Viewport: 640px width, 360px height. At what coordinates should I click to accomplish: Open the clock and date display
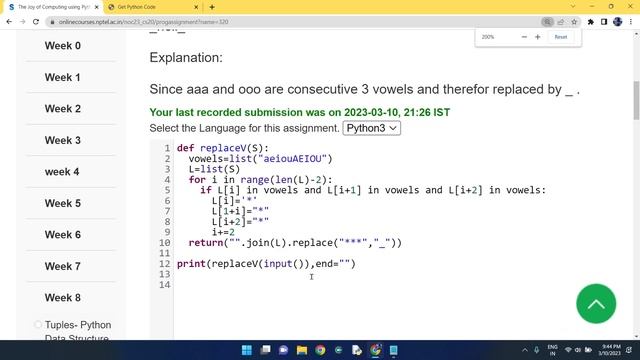pos(609,350)
